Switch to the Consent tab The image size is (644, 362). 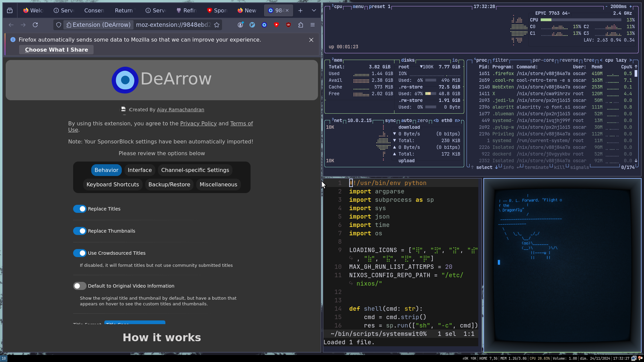(94, 11)
